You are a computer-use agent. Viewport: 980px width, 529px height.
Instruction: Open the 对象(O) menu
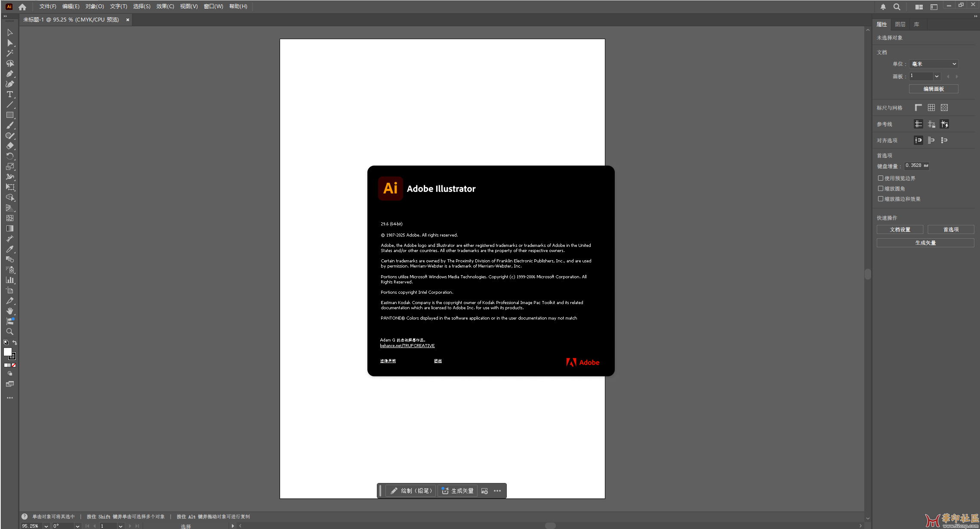point(95,6)
